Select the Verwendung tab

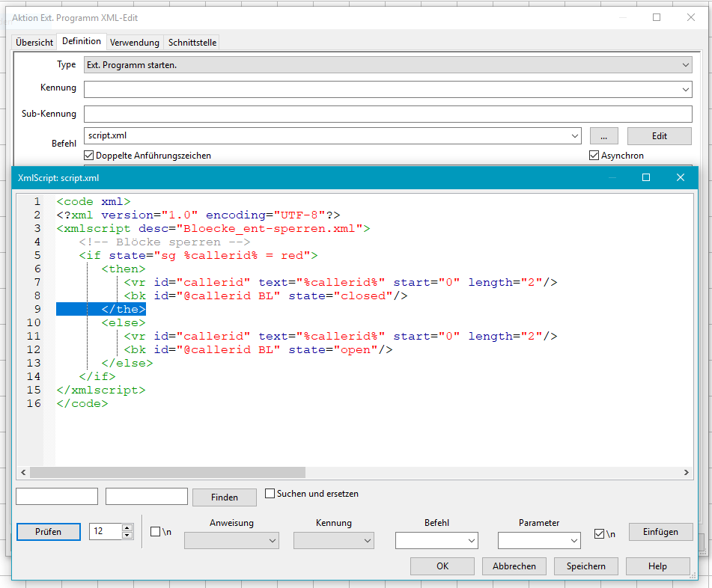point(135,43)
